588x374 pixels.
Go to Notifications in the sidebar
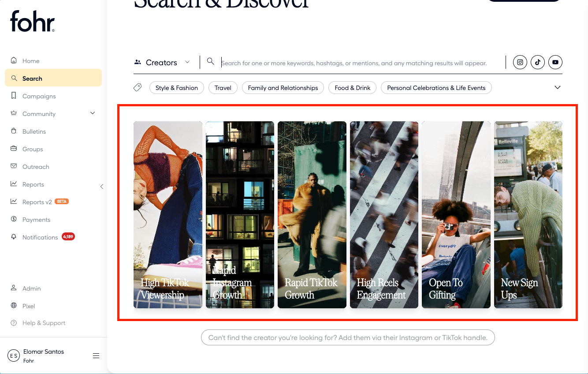coord(40,237)
